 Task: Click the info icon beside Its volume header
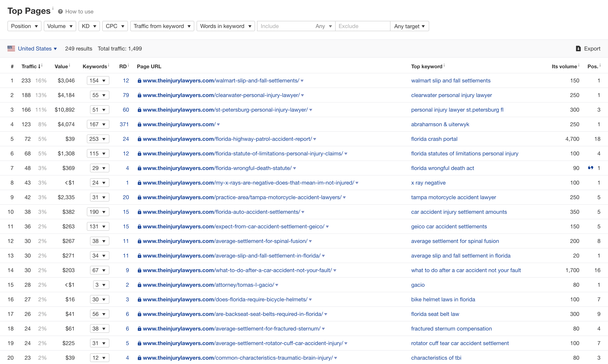tap(579, 65)
